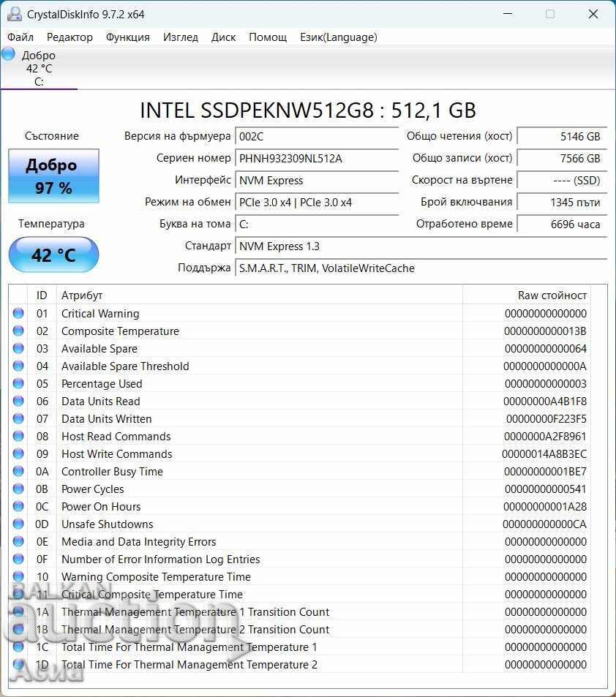Image resolution: width=616 pixels, height=697 pixels.
Task: Click the firmware version field showing 002C
Action: tap(317, 136)
